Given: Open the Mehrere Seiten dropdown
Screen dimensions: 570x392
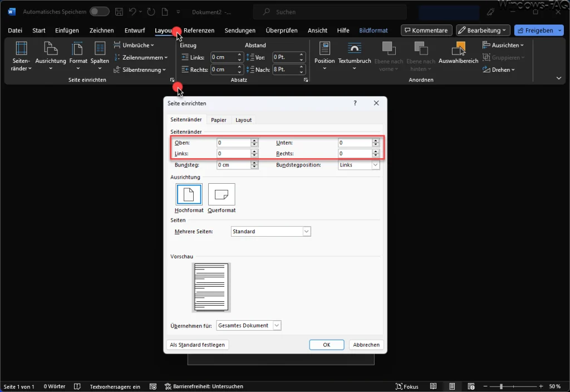Looking at the screenshot, I should pyautogui.click(x=271, y=231).
